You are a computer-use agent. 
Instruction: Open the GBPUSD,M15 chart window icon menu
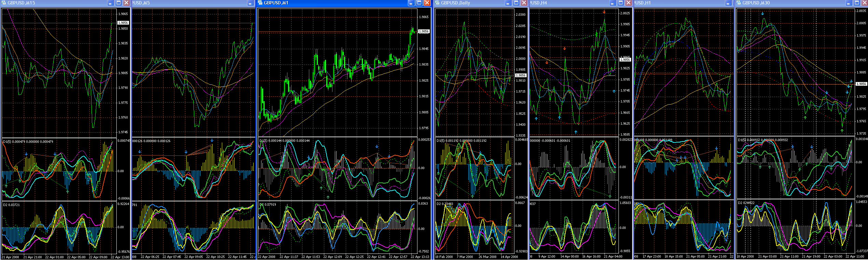point(4,3)
